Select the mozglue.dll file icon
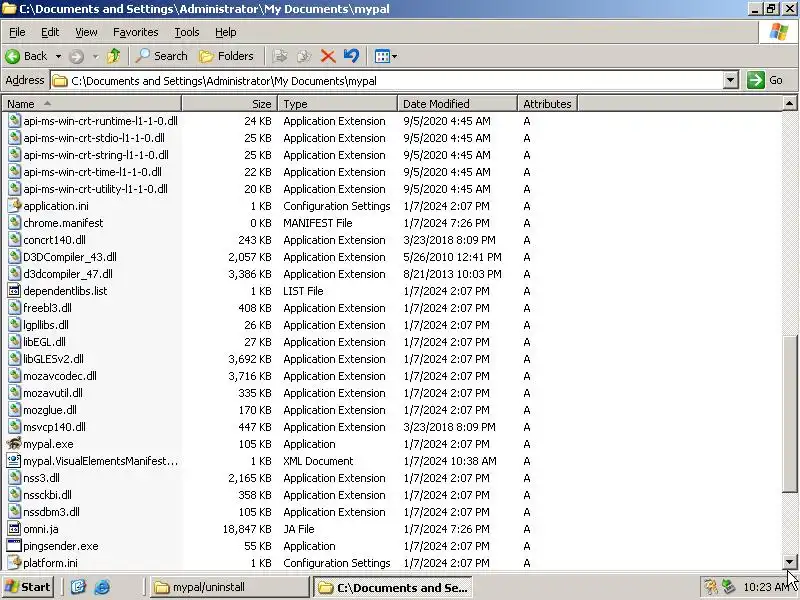Image resolution: width=800 pixels, height=600 pixels. tap(14, 410)
